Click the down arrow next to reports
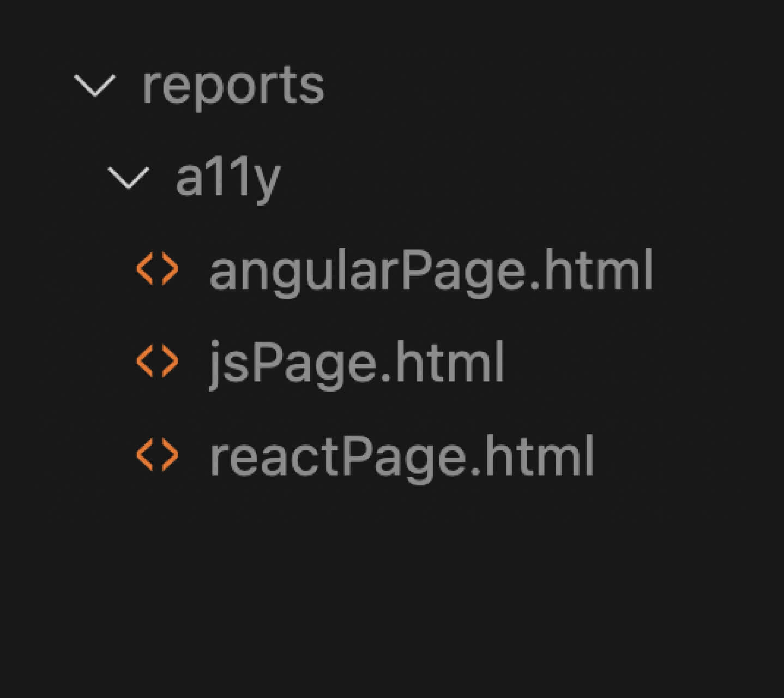The image size is (784, 698). [95, 86]
